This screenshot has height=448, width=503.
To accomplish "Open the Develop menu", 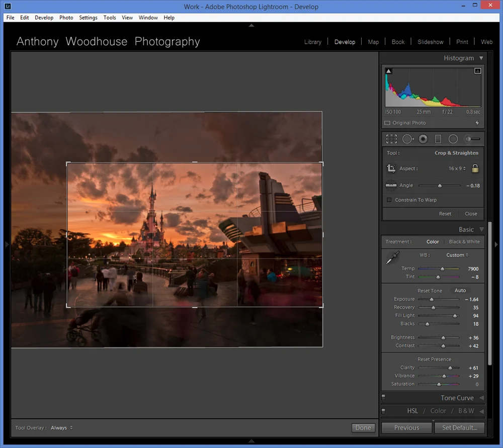I will (x=44, y=18).
